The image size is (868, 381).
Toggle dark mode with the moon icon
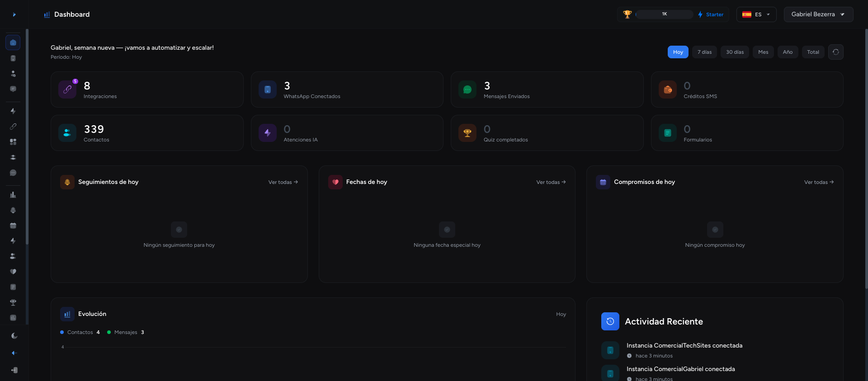click(x=14, y=336)
